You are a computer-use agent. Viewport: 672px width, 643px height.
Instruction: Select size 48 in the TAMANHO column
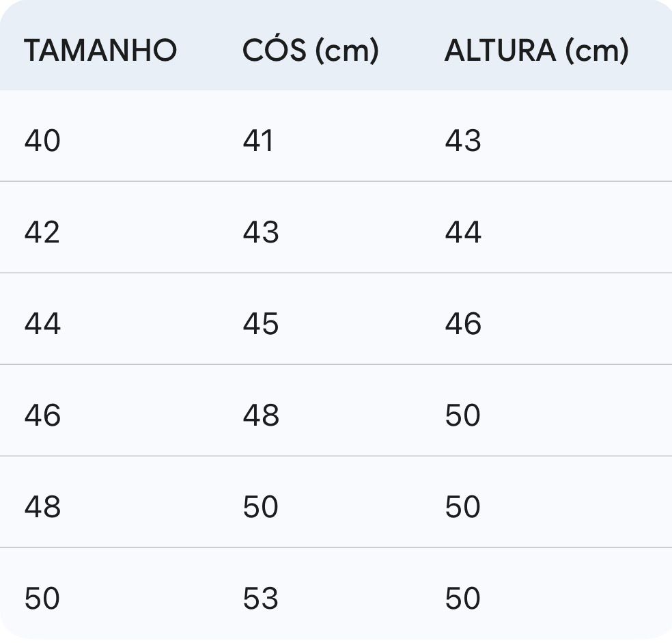(x=42, y=506)
